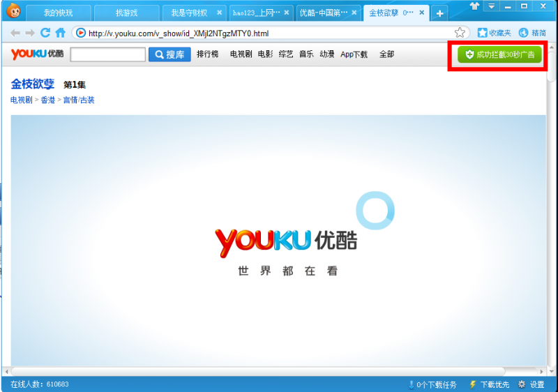Click horizontal scrollbar right arrow
The image size is (558, 392).
pos(542,371)
